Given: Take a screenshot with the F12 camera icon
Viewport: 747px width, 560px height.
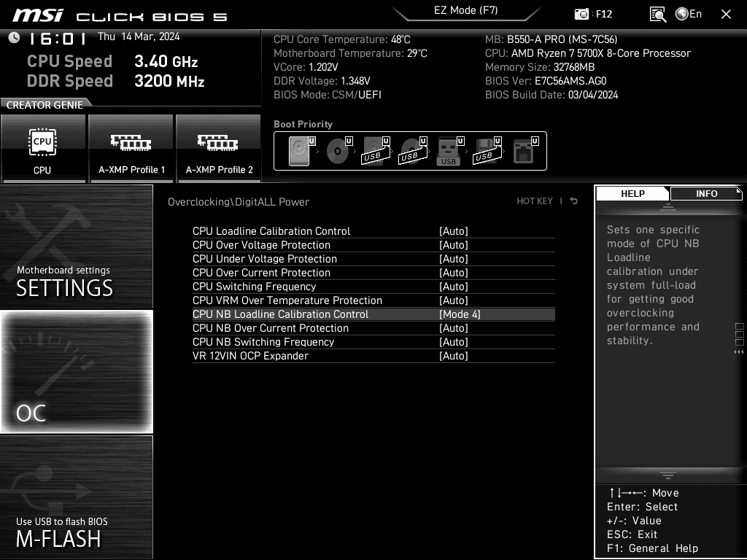Looking at the screenshot, I should pyautogui.click(x=581, y=15).
